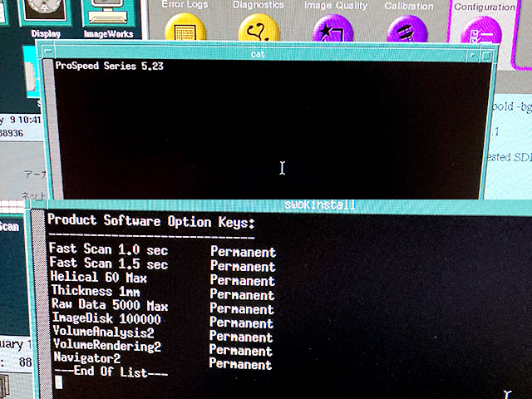Open the Configuration checklist icon
This screenshot has height=399, width=532.
coord(481,31)
